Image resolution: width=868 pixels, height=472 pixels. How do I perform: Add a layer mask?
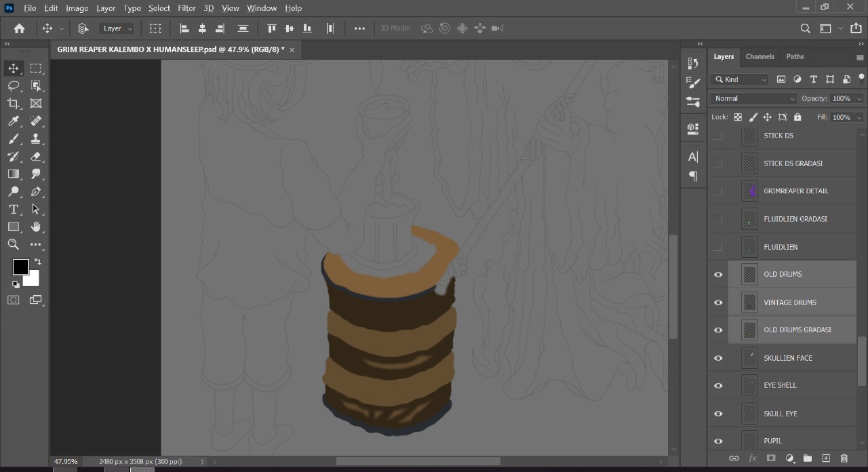click(771, 458)
